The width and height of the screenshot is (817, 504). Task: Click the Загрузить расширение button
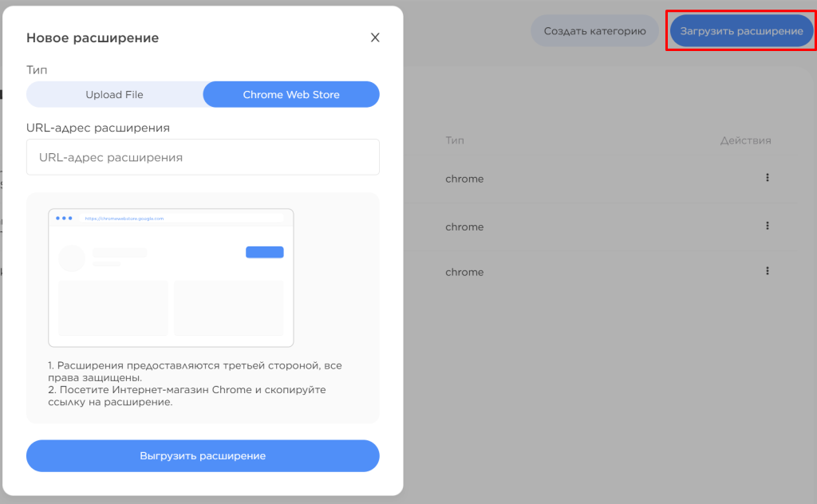pyautogui.click(x=741, y=31)
